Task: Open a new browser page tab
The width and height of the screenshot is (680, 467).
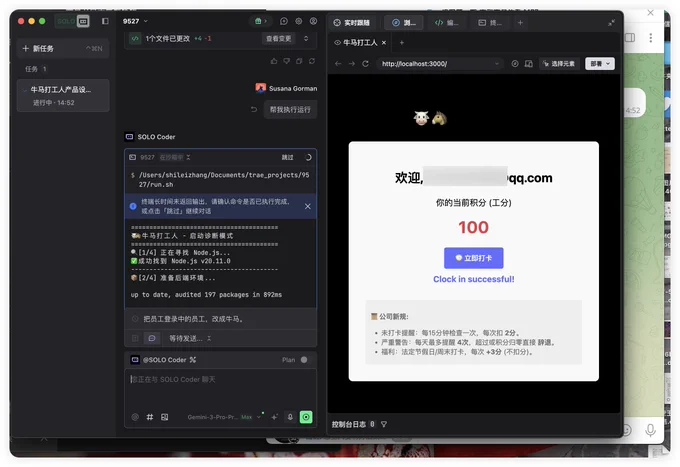Action: (x=402, y=42)
